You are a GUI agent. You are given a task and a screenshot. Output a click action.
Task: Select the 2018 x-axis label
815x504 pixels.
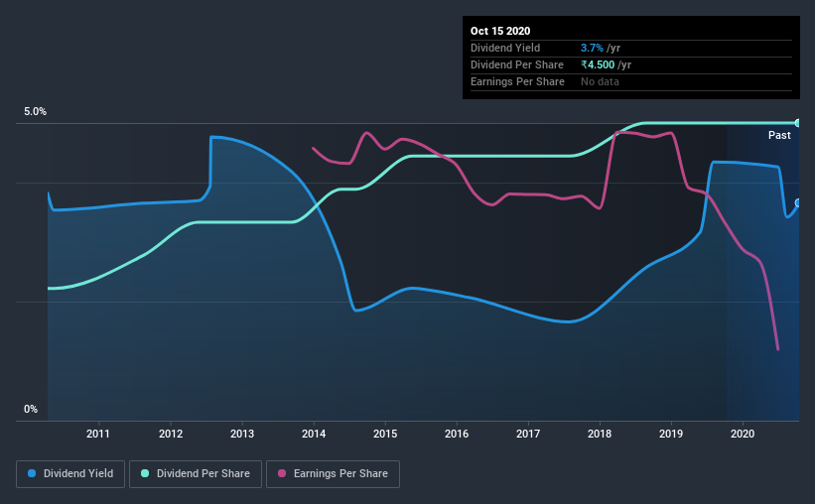[x=600, y=434]
